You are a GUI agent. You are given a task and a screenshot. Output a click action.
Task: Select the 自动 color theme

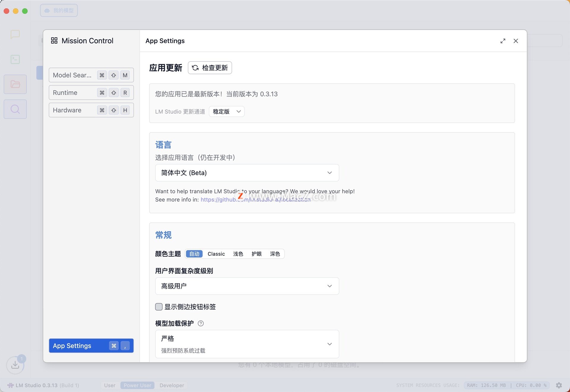click(x=194, y=254)
